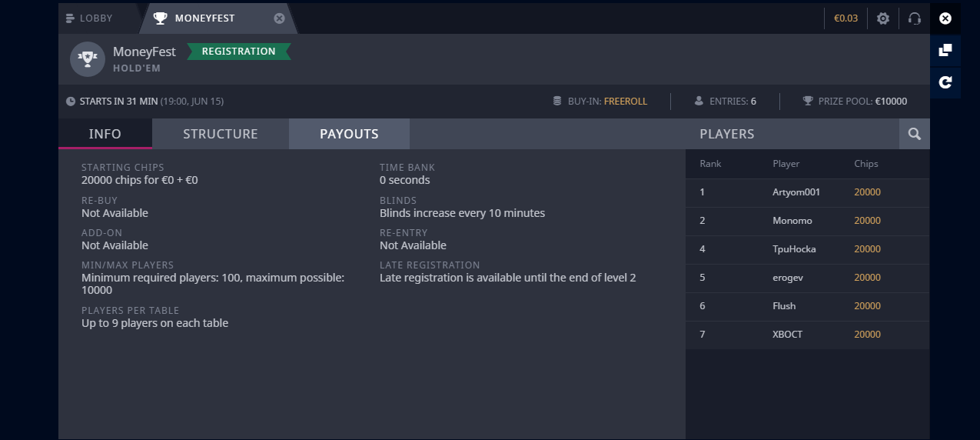
Task: Open the settings gear icon
Action: click(883, 18)
